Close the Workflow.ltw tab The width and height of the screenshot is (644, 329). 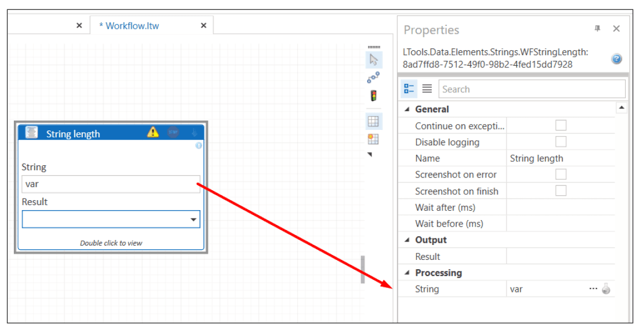[203, 25]
